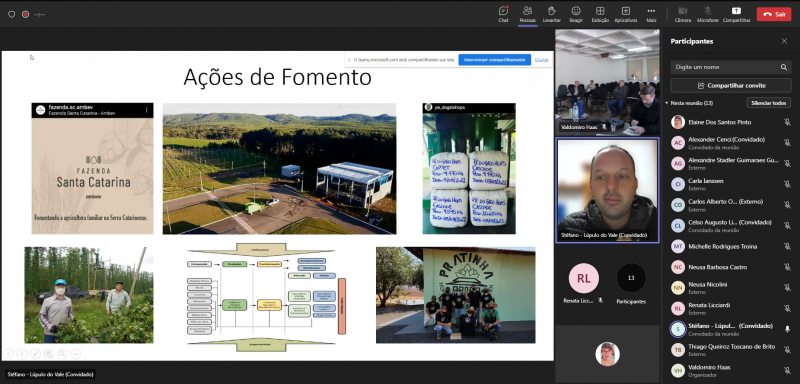800x384 pixels.
Task: Leave the meeting with Sair
Action: click(x=773, y=14)
